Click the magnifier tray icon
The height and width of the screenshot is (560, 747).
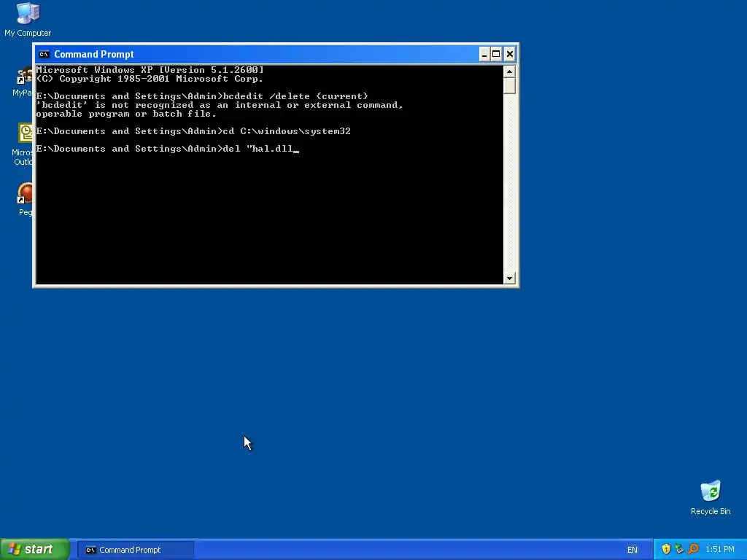(x=693, y=549)
